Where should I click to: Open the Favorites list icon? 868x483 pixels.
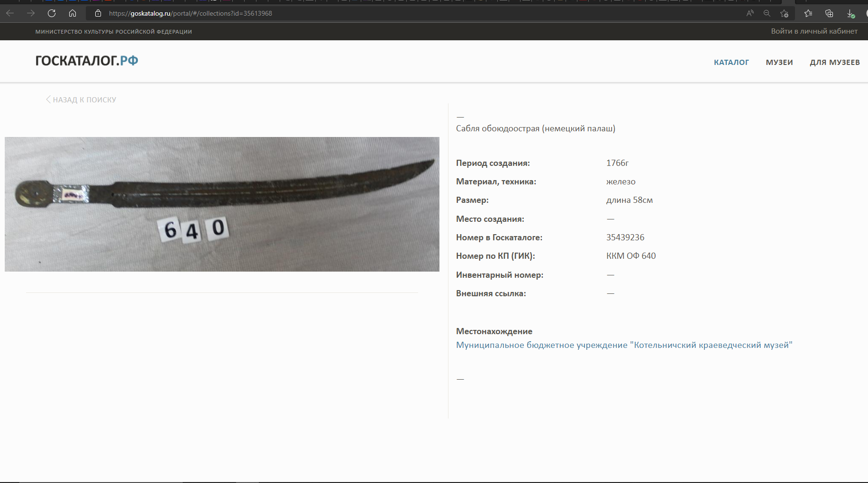coord(809,13)
